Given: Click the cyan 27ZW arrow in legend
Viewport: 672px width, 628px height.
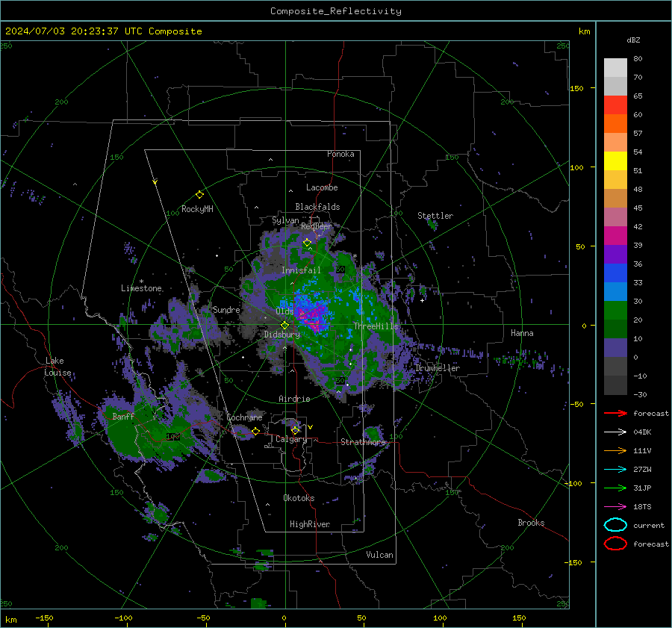Looking at the screenshot, I should point(615,470).
